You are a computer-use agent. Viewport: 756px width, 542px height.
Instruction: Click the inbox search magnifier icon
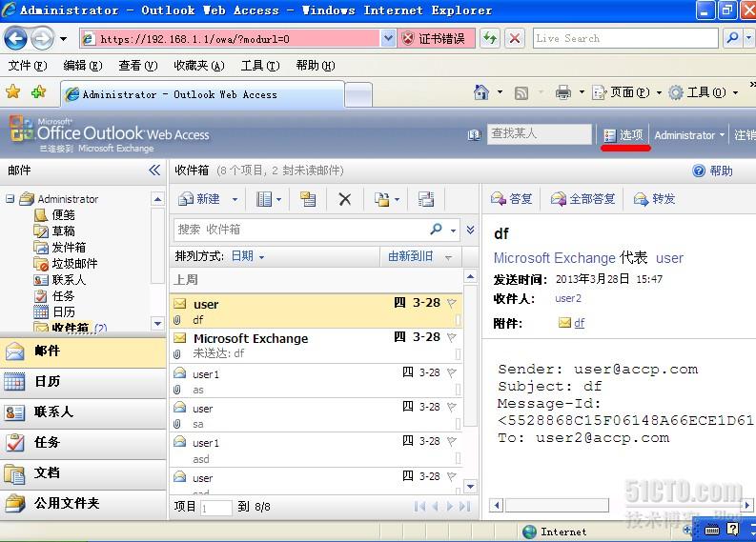click(436, 229)
